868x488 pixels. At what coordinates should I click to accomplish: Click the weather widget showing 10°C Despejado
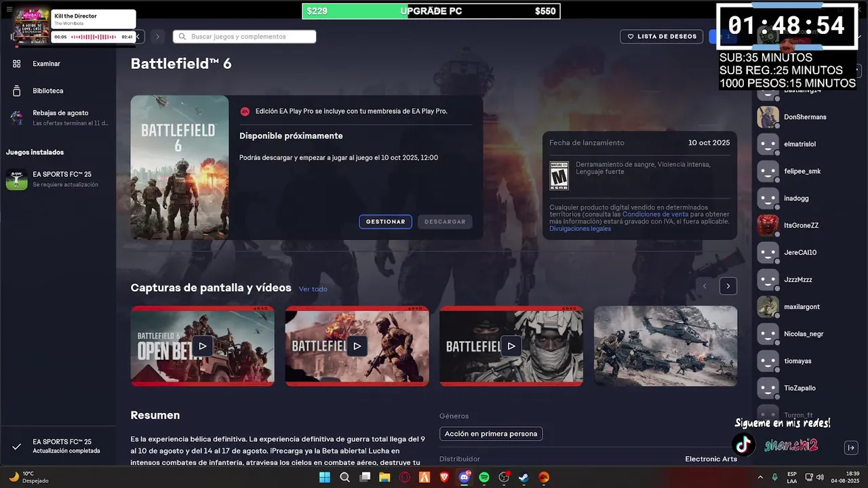click(28, 477)
